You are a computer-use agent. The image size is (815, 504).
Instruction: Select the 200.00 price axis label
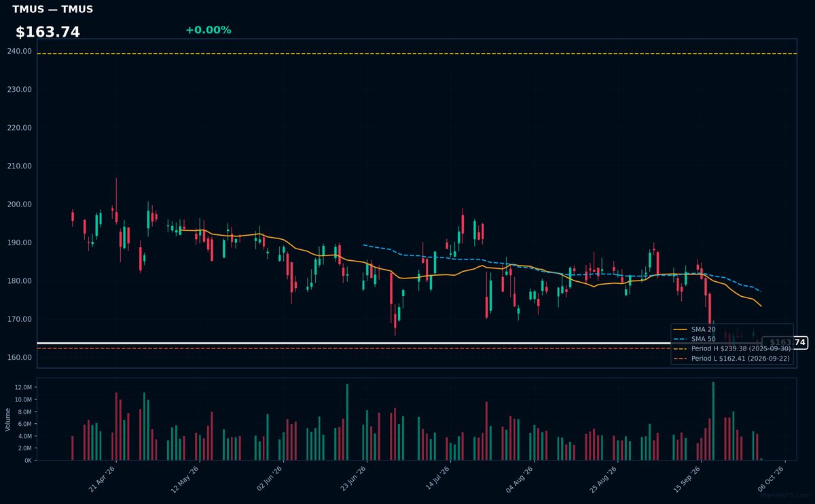tap(20, 204)
